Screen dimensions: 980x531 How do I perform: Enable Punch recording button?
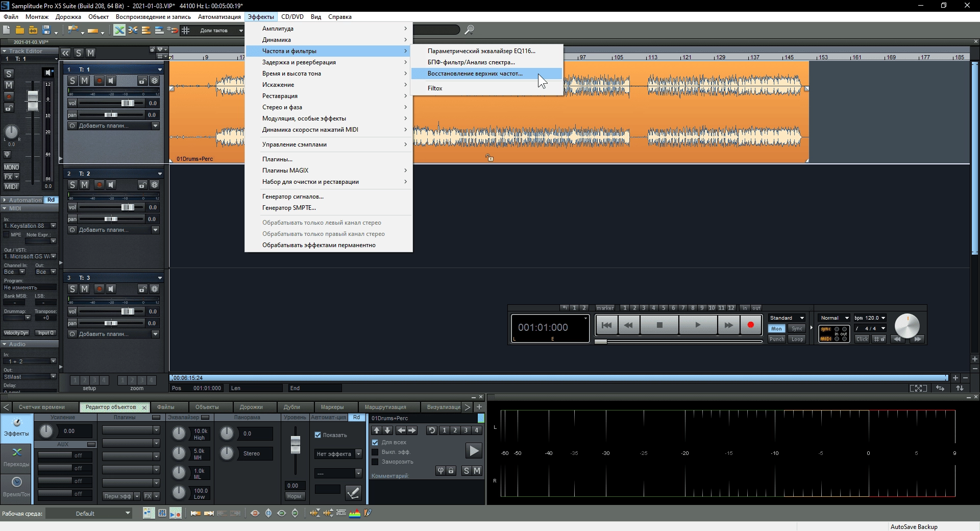click(776, 339)
